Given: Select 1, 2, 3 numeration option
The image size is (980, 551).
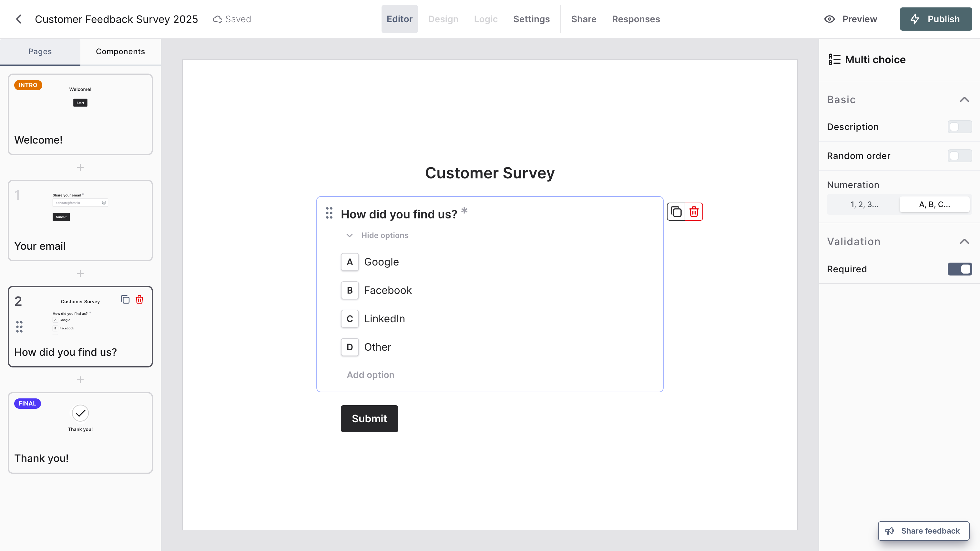Looking at the screenshot, I should 864,205.
